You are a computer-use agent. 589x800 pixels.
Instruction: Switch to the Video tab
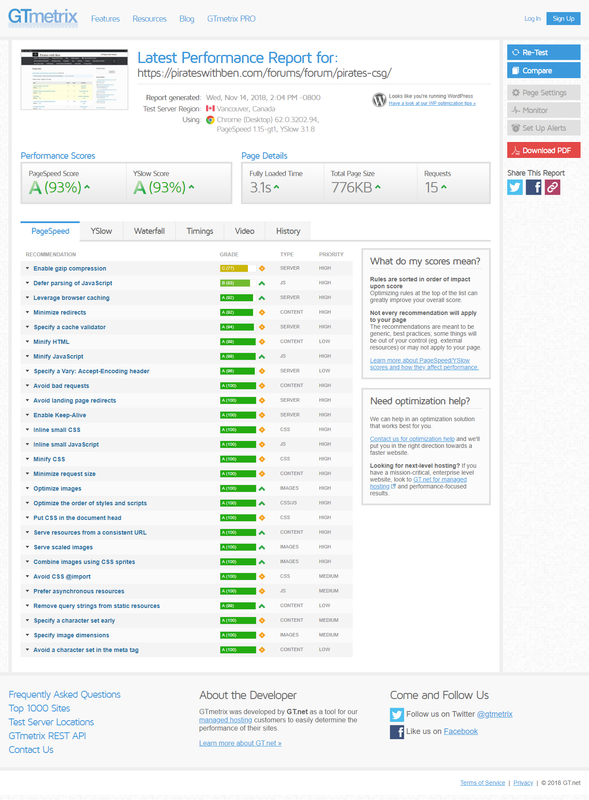[x=244, y=231]
